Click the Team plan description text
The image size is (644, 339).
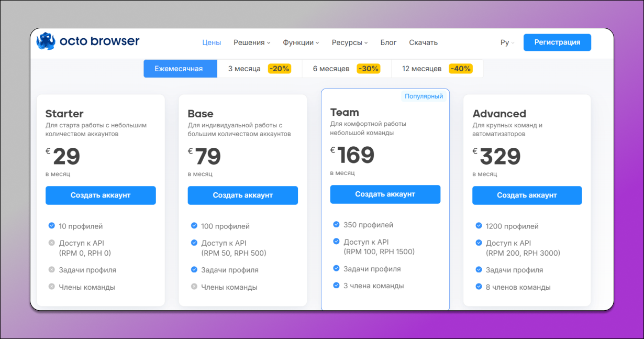pos(368,128)
